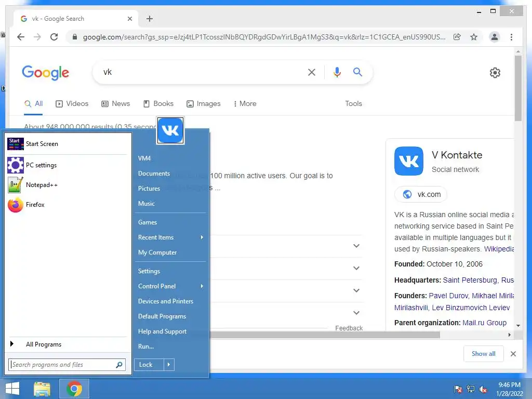Open the More search filters menu

pyautogui.click(x=245, y=104)
